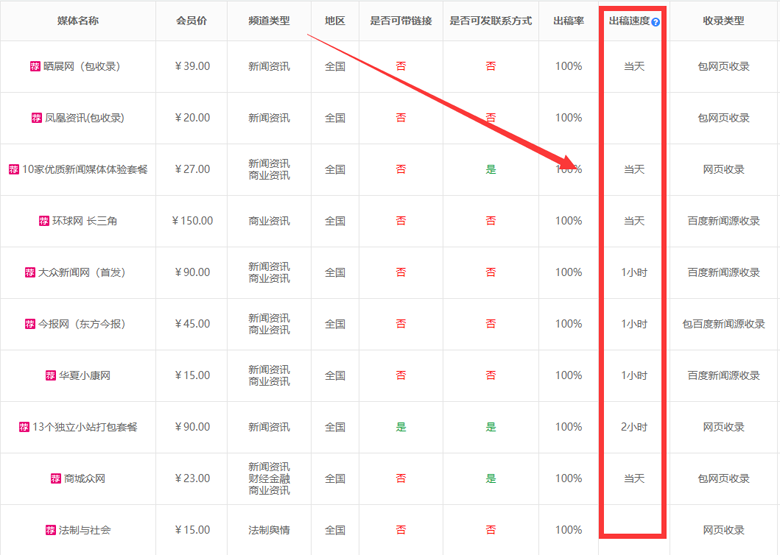The height and width of the screenshot is (555, 780).
Task: Click the 荐 badge beside 大众新闻网
Action: (x=30, y=272)
